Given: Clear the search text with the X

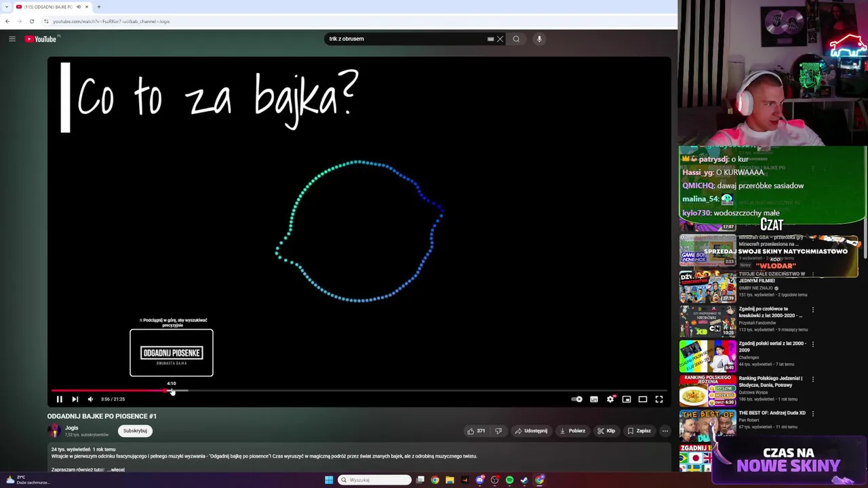Looking at the screenshot, I should coord(500,39).
